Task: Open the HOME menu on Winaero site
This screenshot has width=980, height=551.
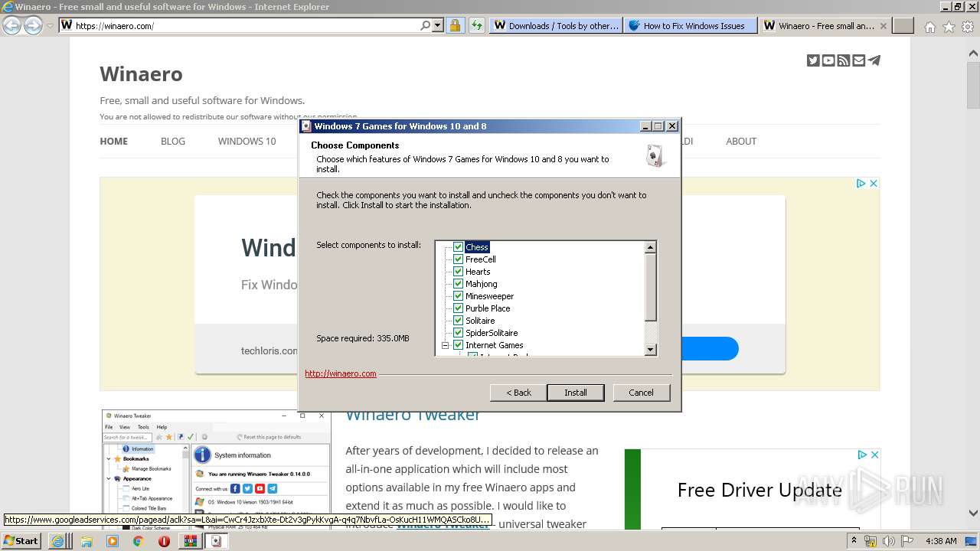Action: coord(114,141)
